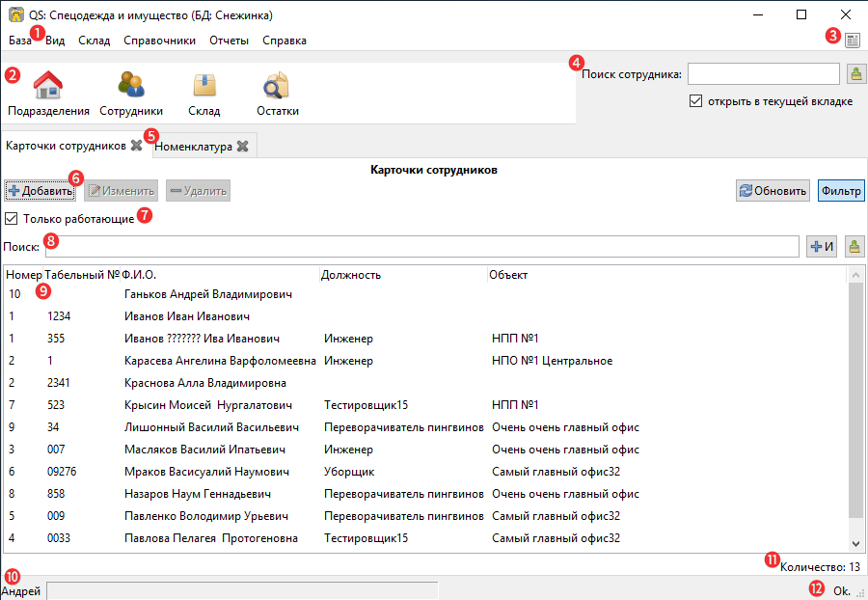Switch to the Карточки сотрудников tab

pyautogui.click(x=66, y=146)
